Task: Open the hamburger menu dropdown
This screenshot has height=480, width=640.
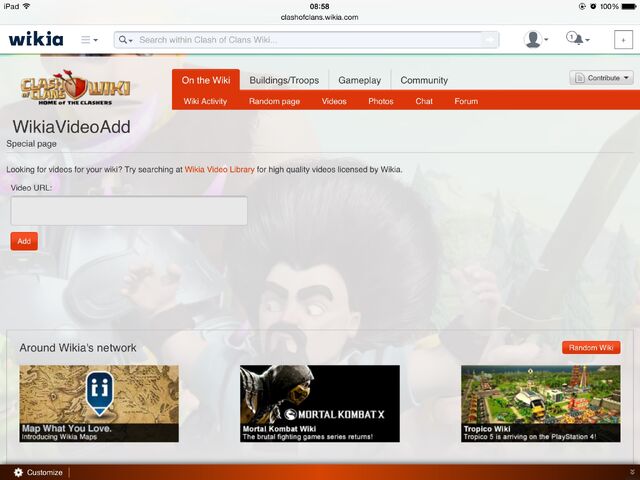Action: click(89, 40)
